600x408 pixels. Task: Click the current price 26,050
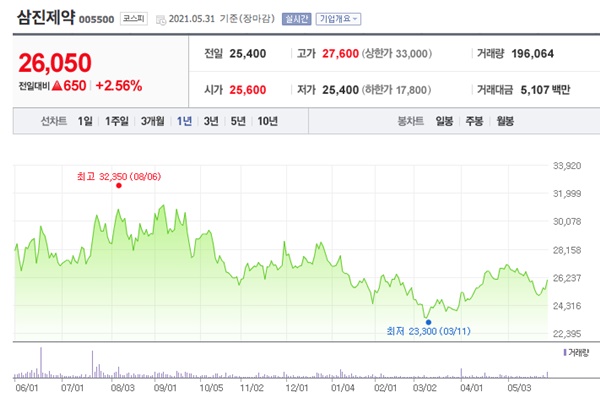tap(55, 63)
